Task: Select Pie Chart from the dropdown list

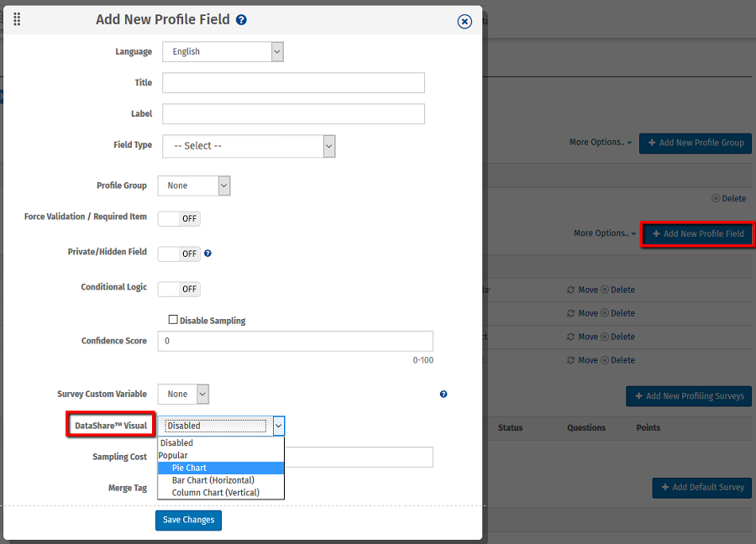Action: pos(189,468)
